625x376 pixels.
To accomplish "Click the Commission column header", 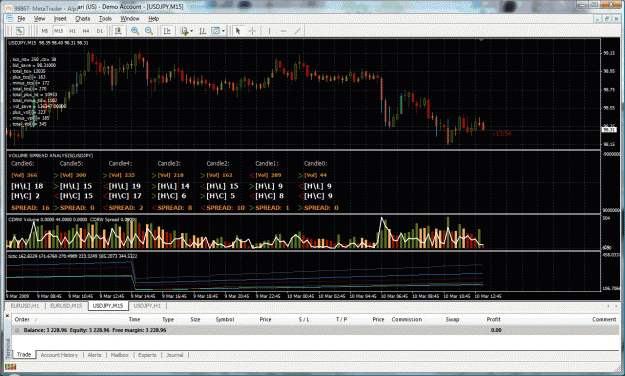I will pyautogui.click(x=407, y=319).
